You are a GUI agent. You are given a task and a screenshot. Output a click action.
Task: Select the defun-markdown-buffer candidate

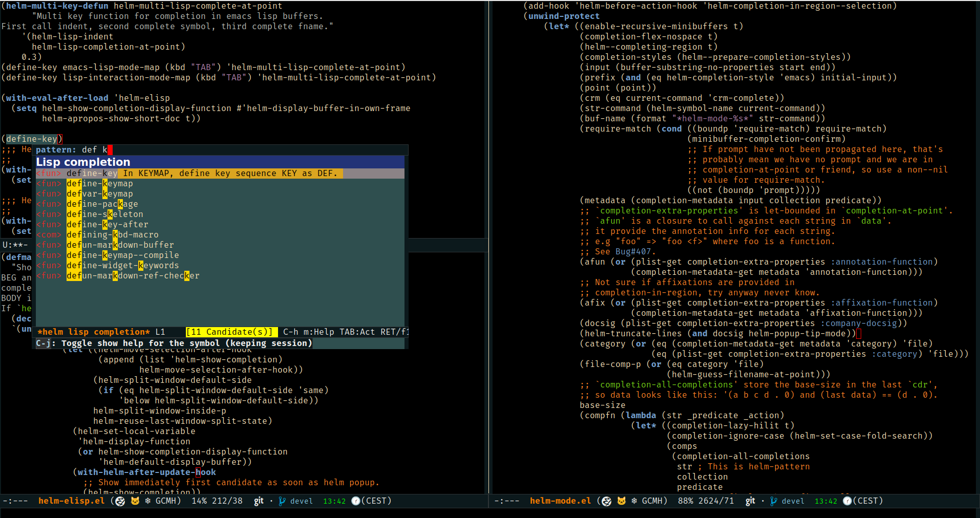point(220,245)
